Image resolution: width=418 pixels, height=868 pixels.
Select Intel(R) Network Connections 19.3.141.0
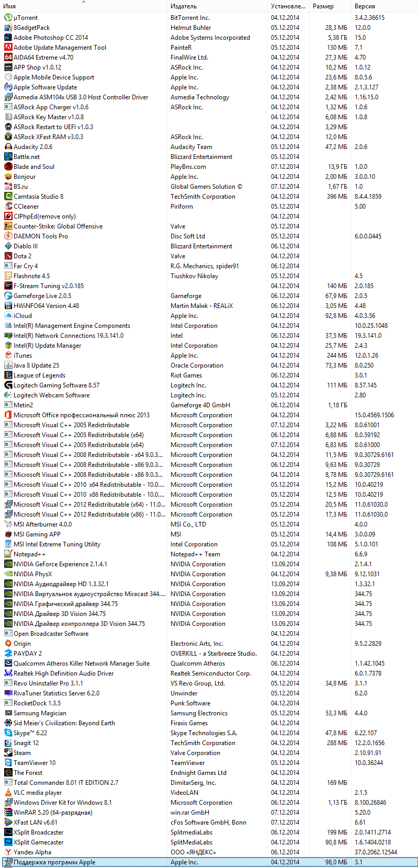tap(69, 335)
